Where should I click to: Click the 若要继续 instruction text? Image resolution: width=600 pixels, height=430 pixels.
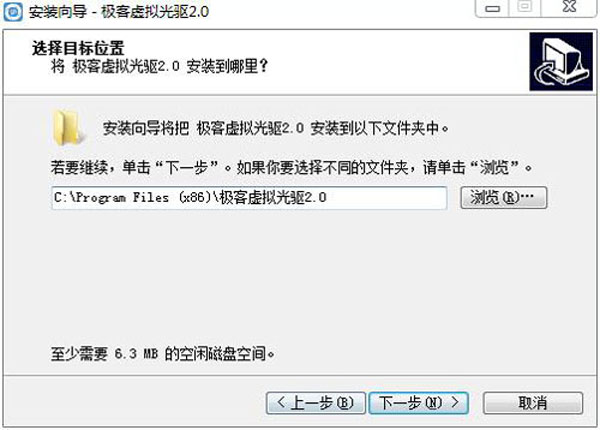pos(292,167)
